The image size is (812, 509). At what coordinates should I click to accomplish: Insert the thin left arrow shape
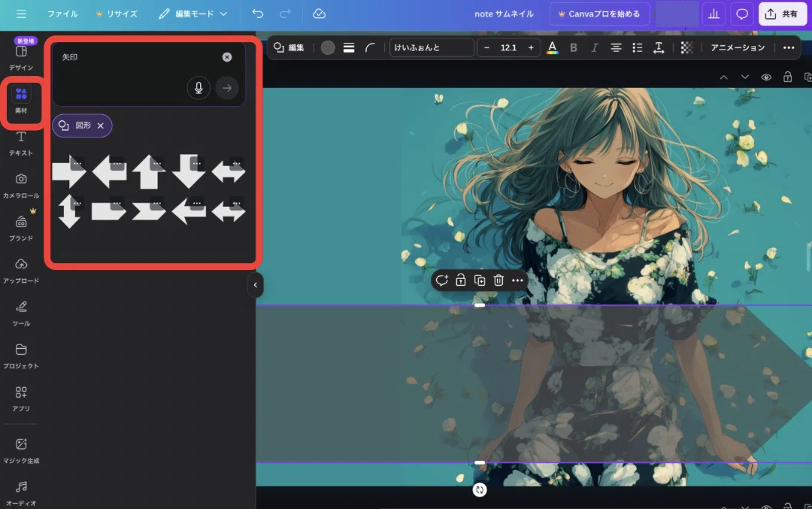pyautogui.click(x=189, y=211)
